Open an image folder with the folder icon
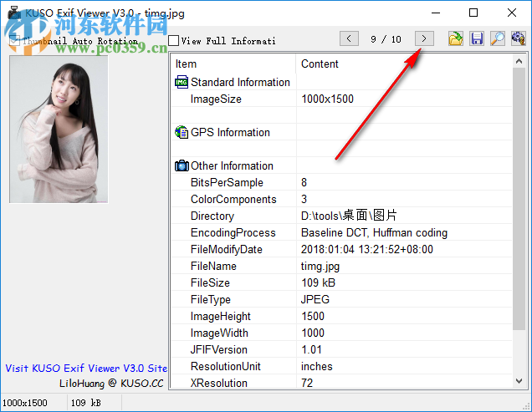532x412 pixels. click(x=455, y=38)
